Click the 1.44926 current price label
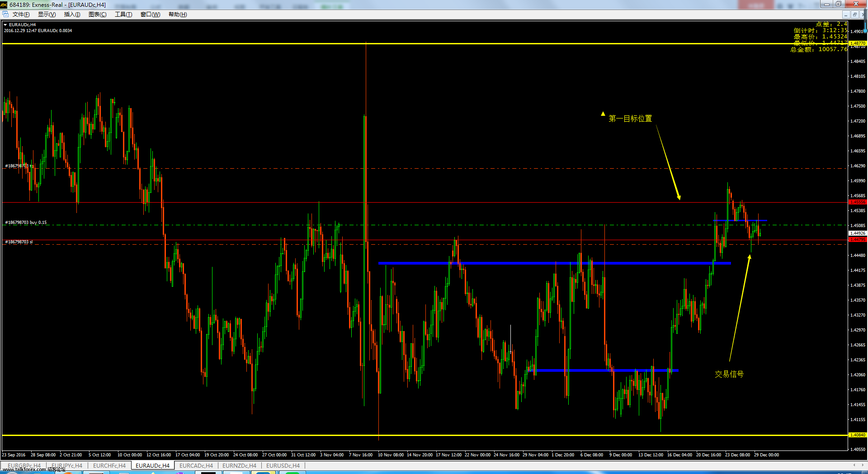This screenshot has height=474, width=868. coord(858,233)
